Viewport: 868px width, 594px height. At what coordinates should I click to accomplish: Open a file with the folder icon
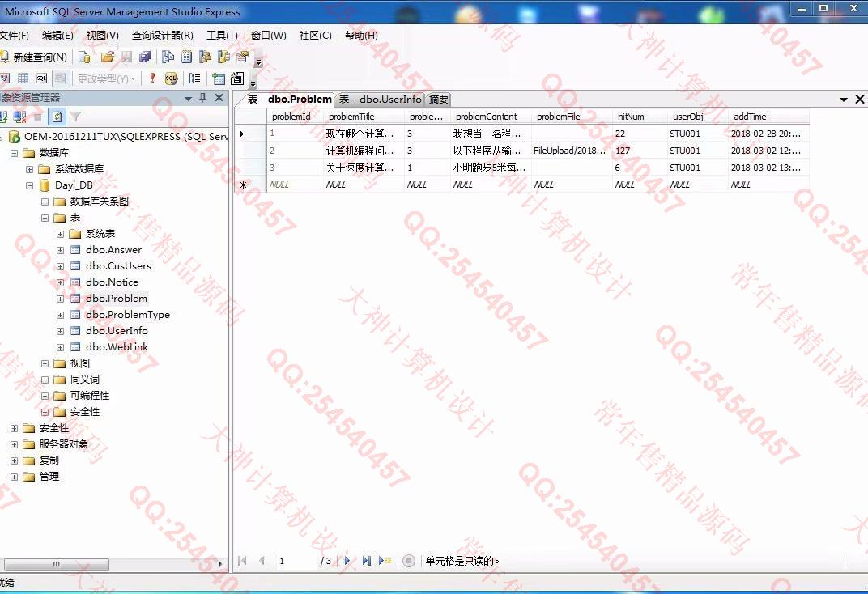(108, 57)
